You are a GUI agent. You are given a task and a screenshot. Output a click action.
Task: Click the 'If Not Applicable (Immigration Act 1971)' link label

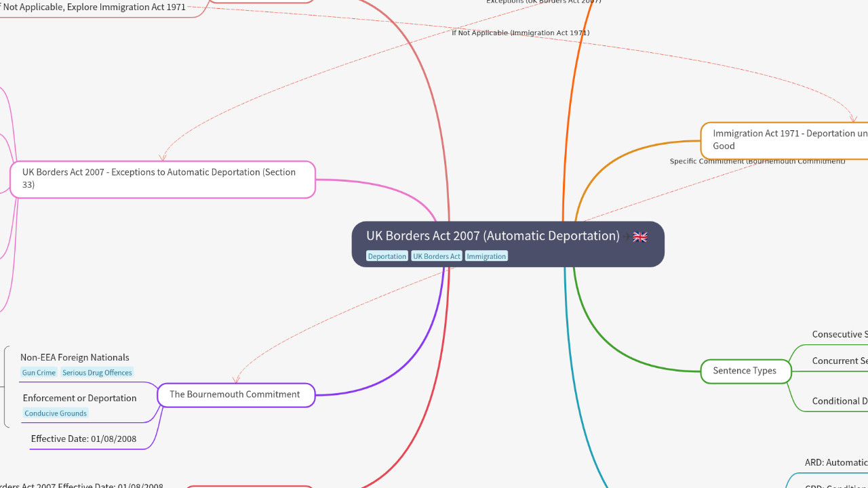point(521,33)
